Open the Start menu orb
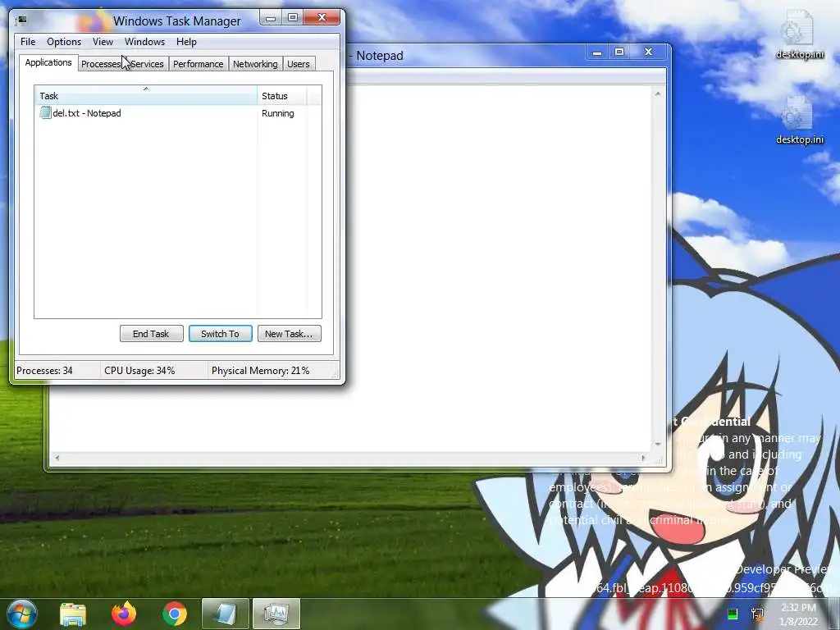The height and width of the screenshot is (630, 840). (22, 614)
